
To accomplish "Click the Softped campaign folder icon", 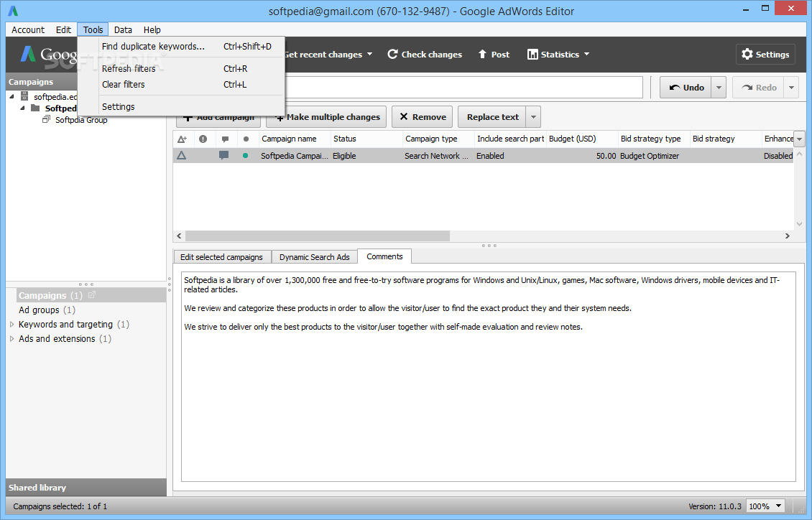I will click(35, 108).
